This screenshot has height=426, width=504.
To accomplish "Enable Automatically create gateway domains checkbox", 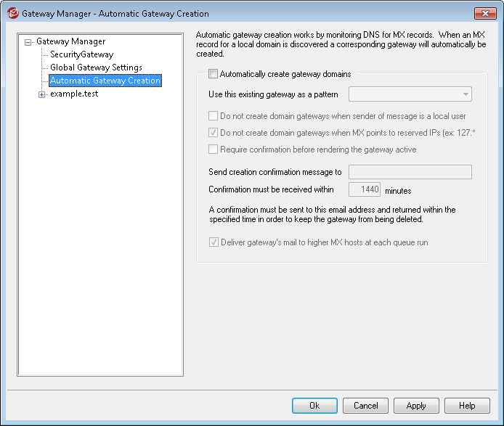I will pos(213,74).
